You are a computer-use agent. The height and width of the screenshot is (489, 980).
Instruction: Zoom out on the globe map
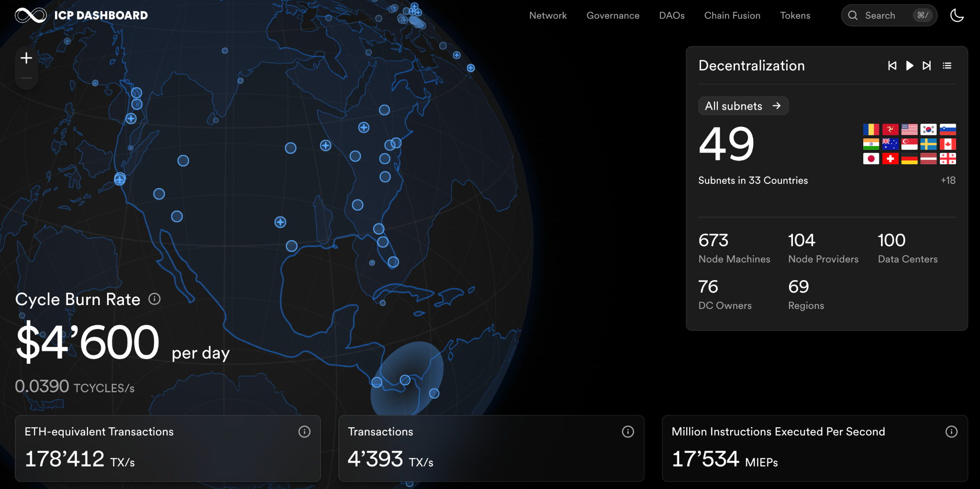[26, 78]
